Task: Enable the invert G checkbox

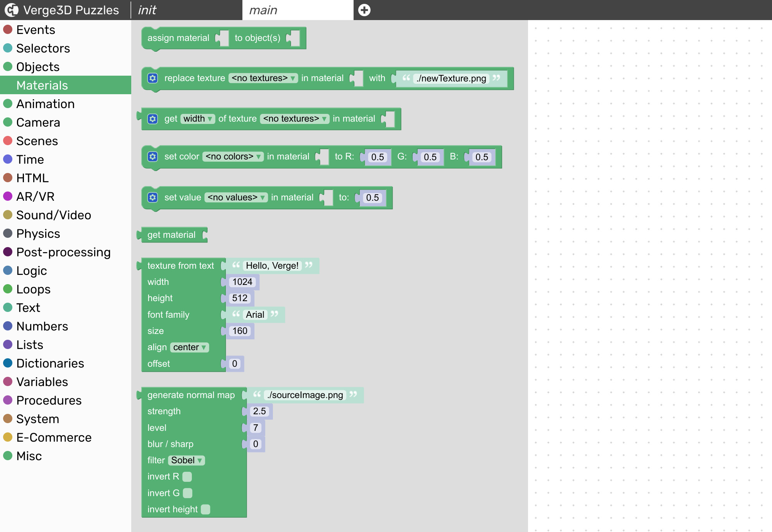Action: point(188,493)
